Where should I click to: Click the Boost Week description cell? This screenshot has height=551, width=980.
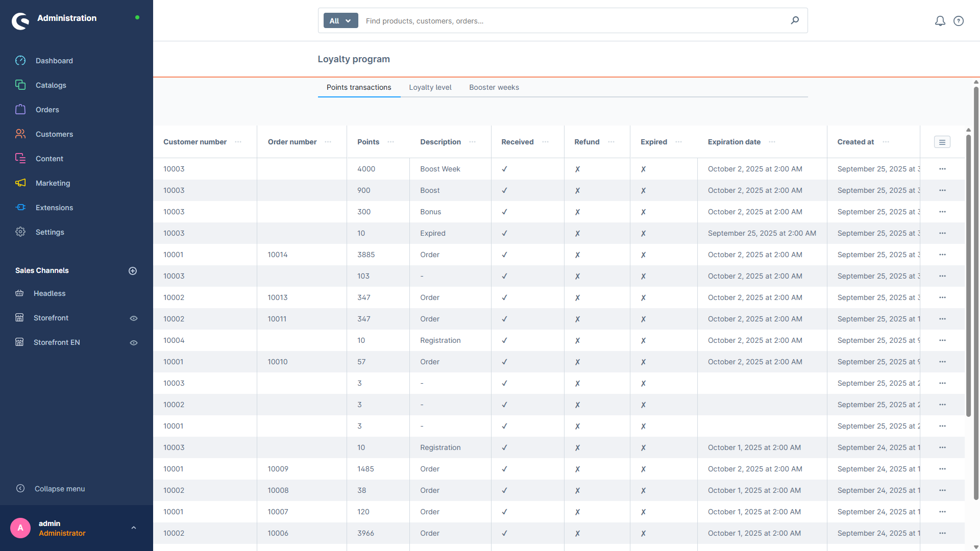440,169
